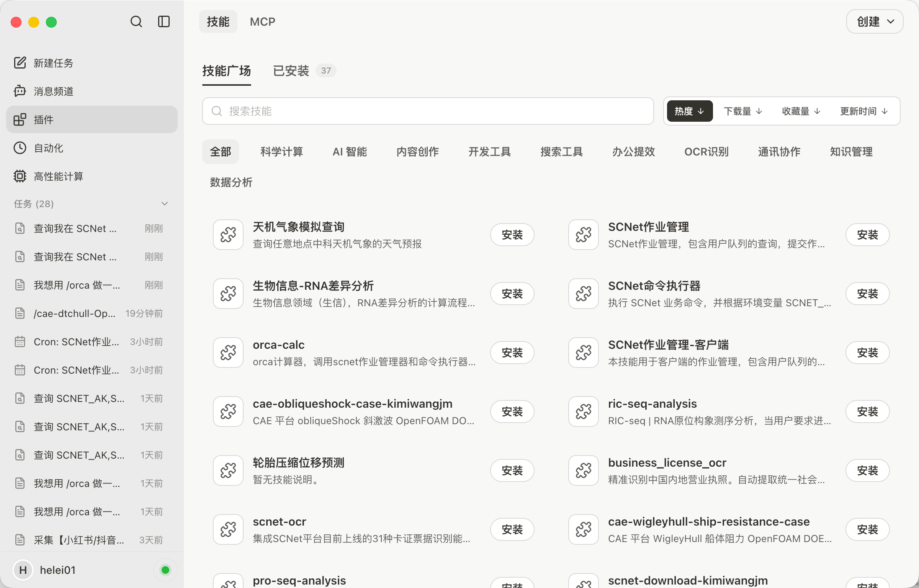Click the puzzle icon for SCNet命令执行器
Image resolution: width=919 pixels, height=588 pixels.
584,294
